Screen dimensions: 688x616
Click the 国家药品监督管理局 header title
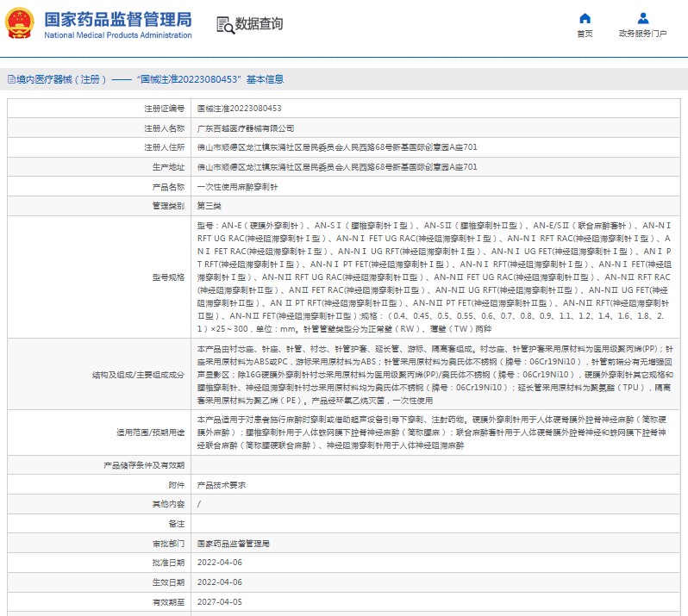click(x=118, y=19)
